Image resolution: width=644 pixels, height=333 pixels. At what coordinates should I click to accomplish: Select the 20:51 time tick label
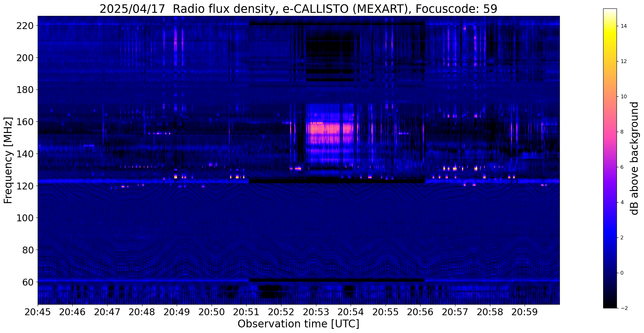click(247, 312)
